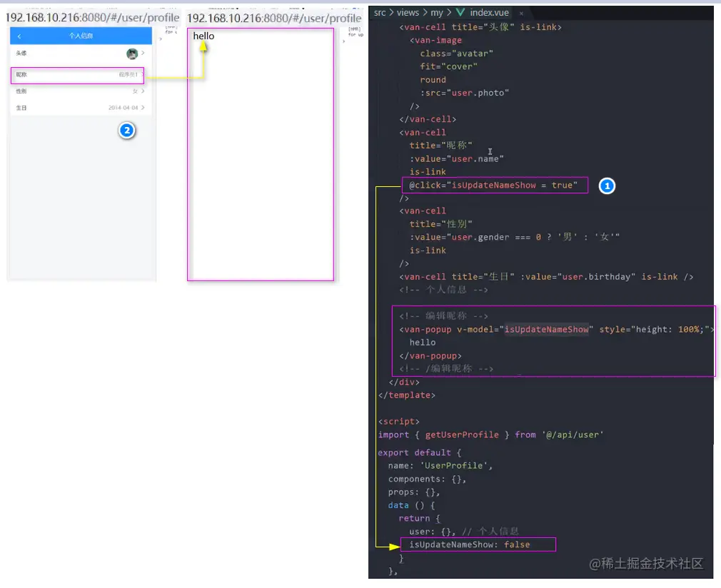This screenshot has height=588, width=721.
Task: Click the 编辑昵称 opening comment line
Action: tap(443, 316)
